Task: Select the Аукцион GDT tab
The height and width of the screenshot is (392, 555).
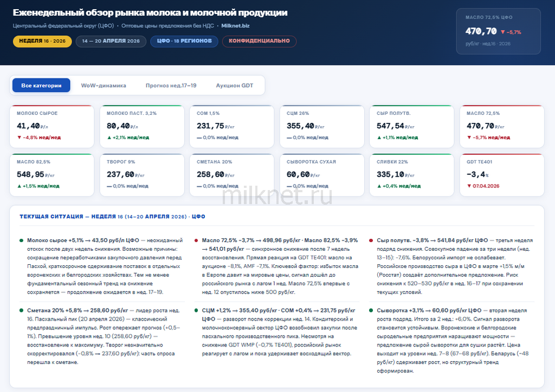Action: [x=234, y=86]
